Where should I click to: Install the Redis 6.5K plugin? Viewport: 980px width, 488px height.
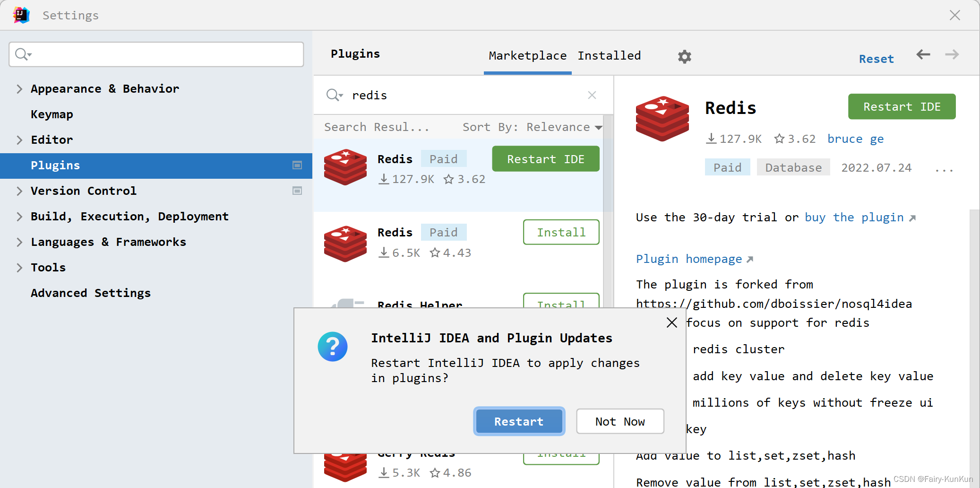(561, 232)
